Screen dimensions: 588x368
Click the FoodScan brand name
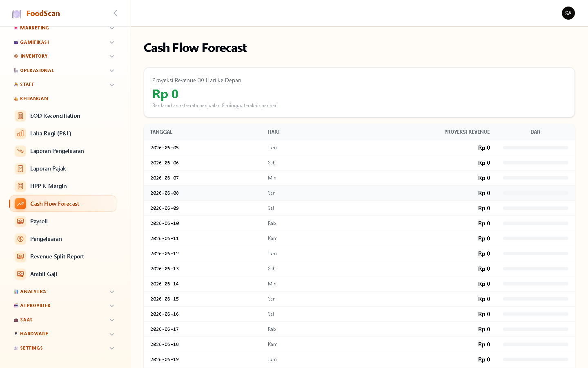tap(43, 13)
